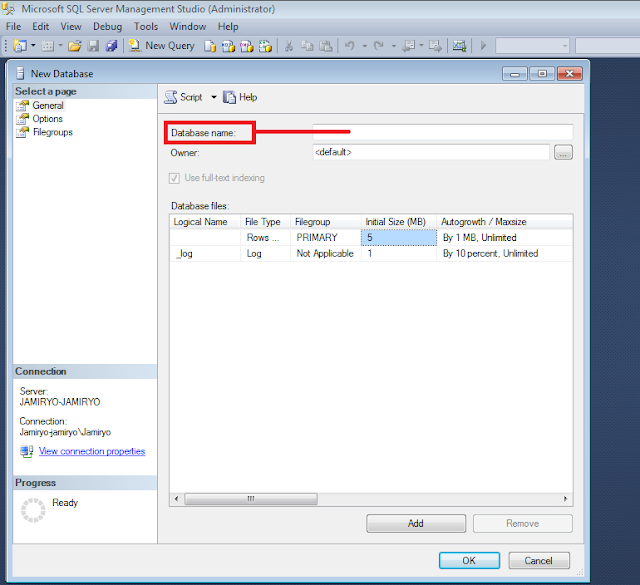640x585 pixels.
Task: Click the File Type column header
Action: pyautogui.click(x=265, y=222)
